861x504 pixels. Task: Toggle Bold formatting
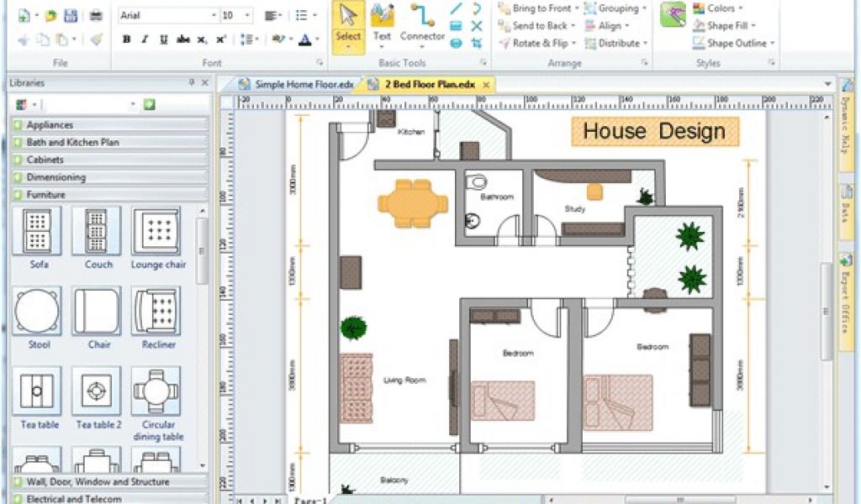(x=127, y=39)
